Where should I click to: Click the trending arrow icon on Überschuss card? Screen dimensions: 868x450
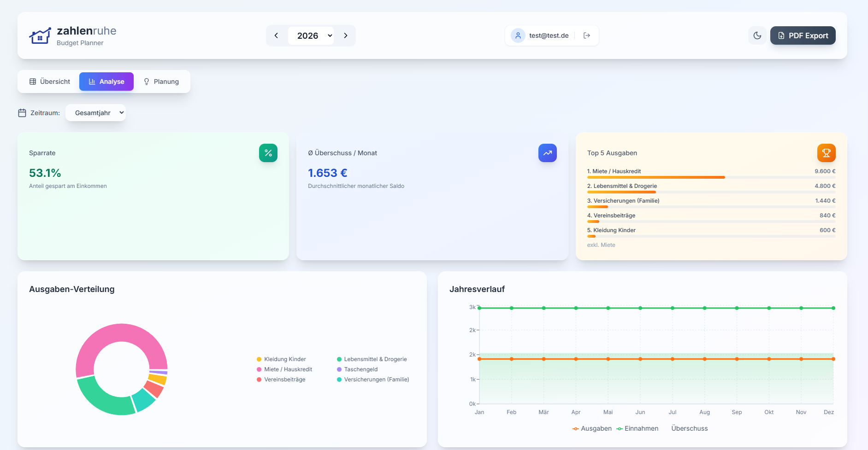[x=547, y=152]
